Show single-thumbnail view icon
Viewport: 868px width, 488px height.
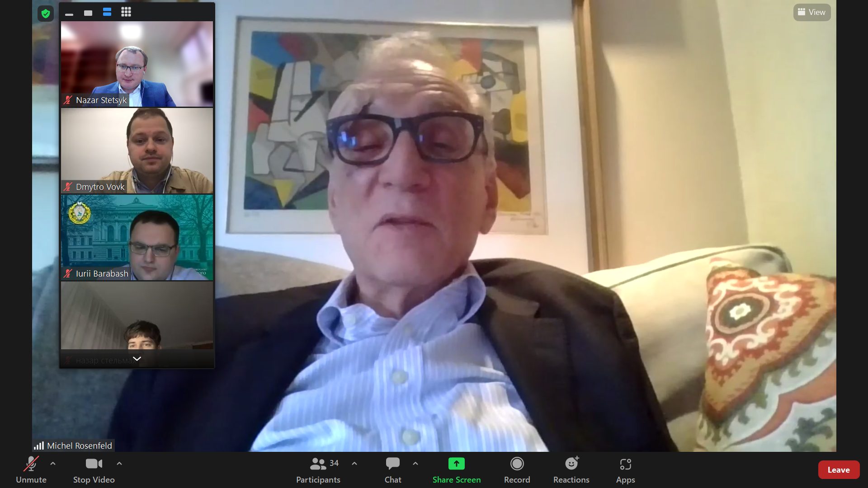click(88, 13)
